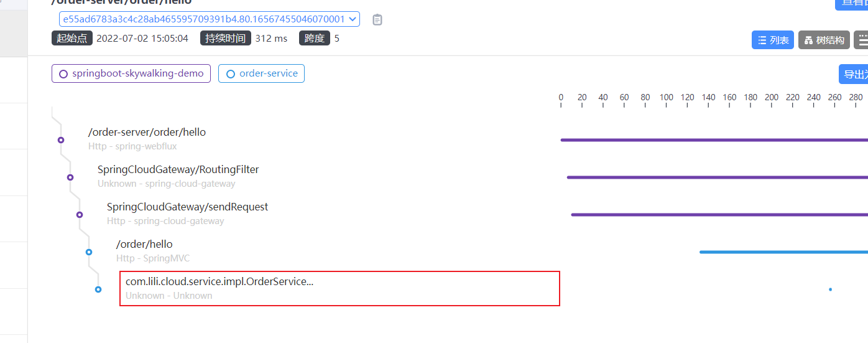Click the blue /order/hello duration bar

pyautogui.click(x=783, y=252)
